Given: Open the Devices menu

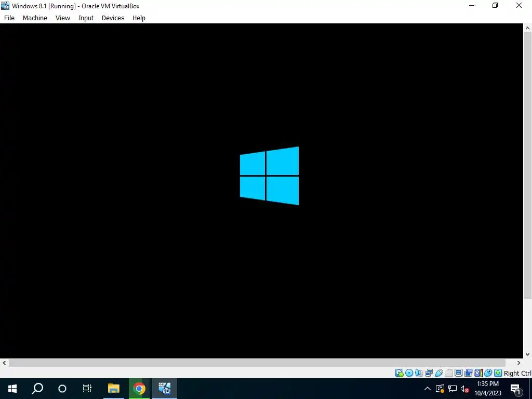Looking at the screenshot, I should 113,18.
